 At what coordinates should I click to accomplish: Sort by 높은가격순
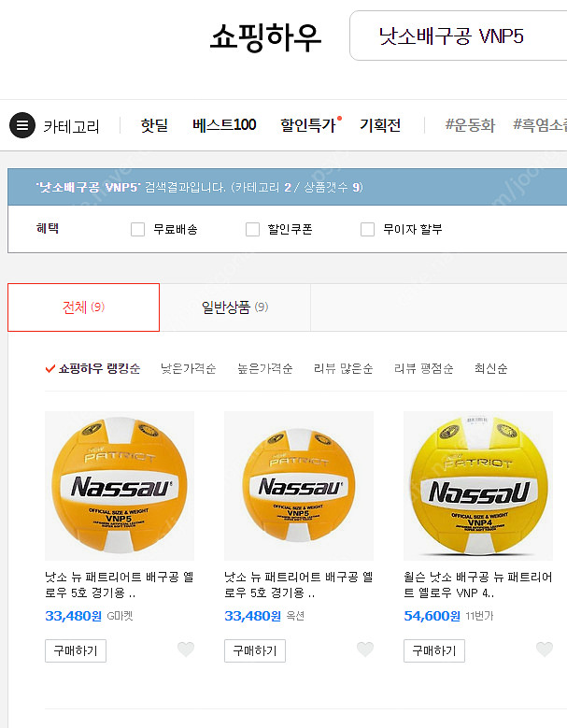click(265, 368)
